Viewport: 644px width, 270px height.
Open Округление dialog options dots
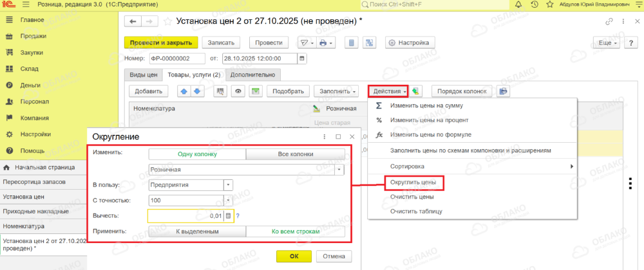pos(325,137)
